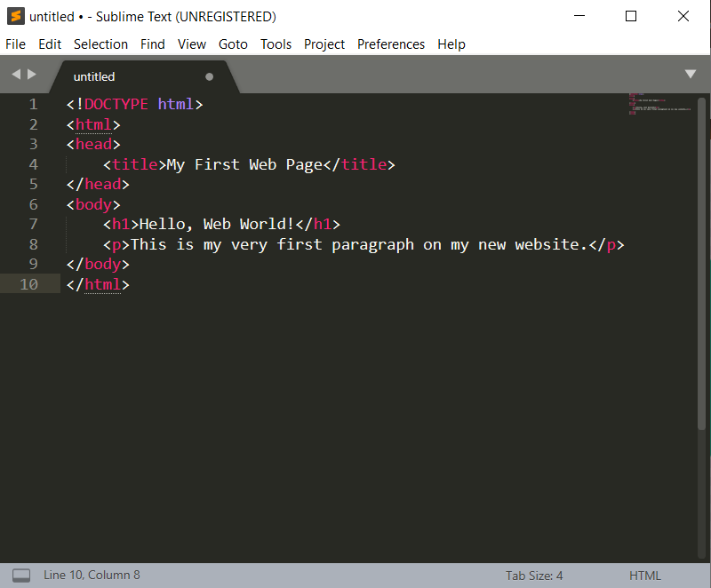Click the previous tab left arrow
This screenshot has height=588, width=711.
16,75
